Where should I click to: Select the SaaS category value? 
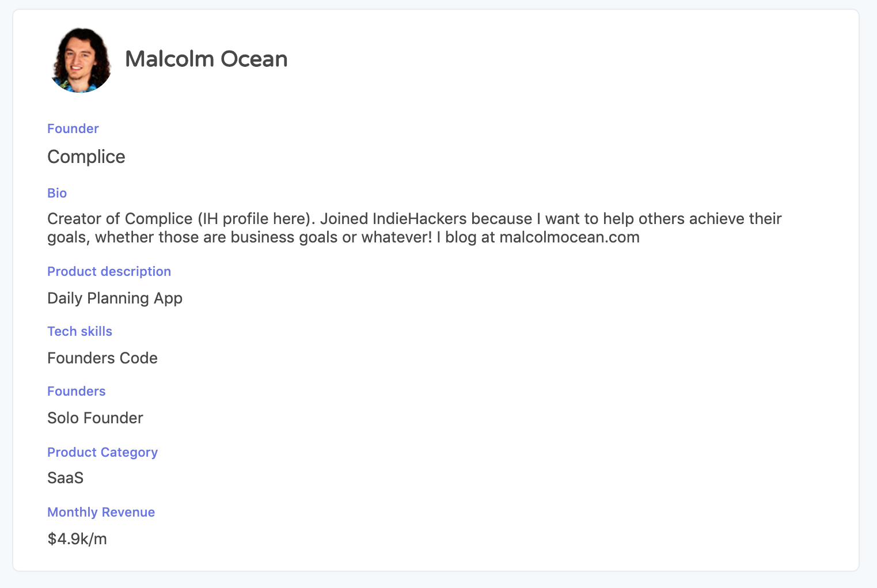66,478
